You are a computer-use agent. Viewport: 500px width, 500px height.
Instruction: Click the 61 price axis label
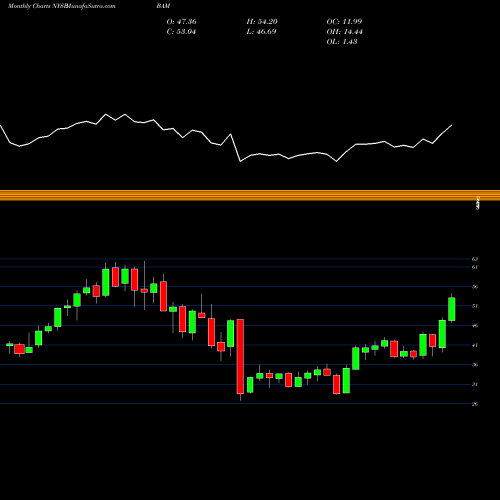[x=475, y=267]
